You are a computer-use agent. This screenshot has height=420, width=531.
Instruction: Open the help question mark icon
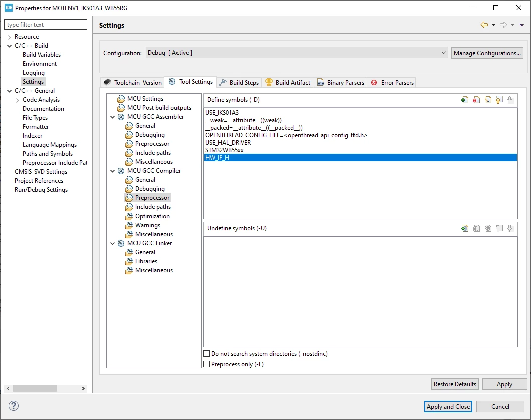click(x=14, y=406)
